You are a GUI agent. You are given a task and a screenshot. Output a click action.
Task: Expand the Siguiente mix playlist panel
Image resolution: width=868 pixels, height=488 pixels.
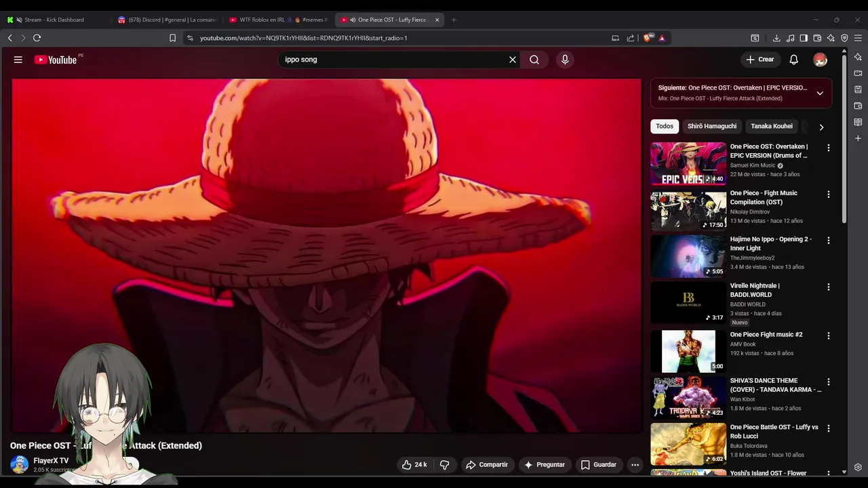[820, 93]
